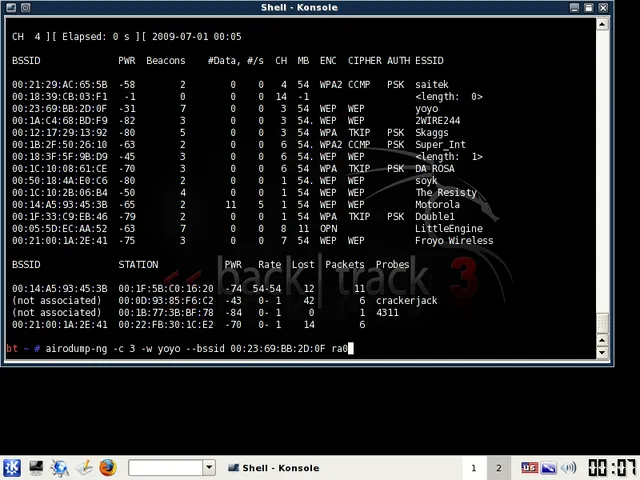The image size is (640, 480).
Task: Click the ESSID 'Froyo Wireless'
Action: point(454,240)
